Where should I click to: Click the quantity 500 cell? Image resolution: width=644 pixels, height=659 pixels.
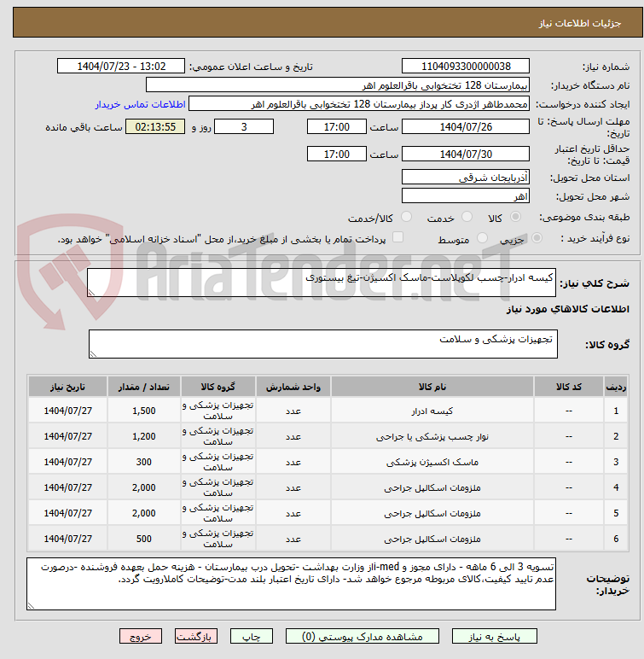click(143, 539)
